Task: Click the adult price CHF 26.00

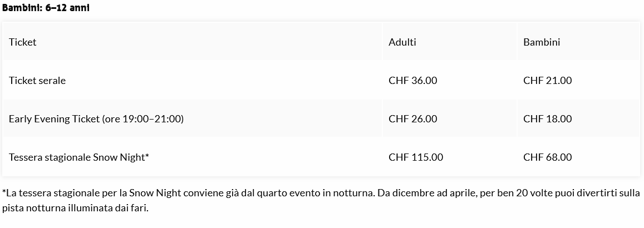Action: click(412, 119)
